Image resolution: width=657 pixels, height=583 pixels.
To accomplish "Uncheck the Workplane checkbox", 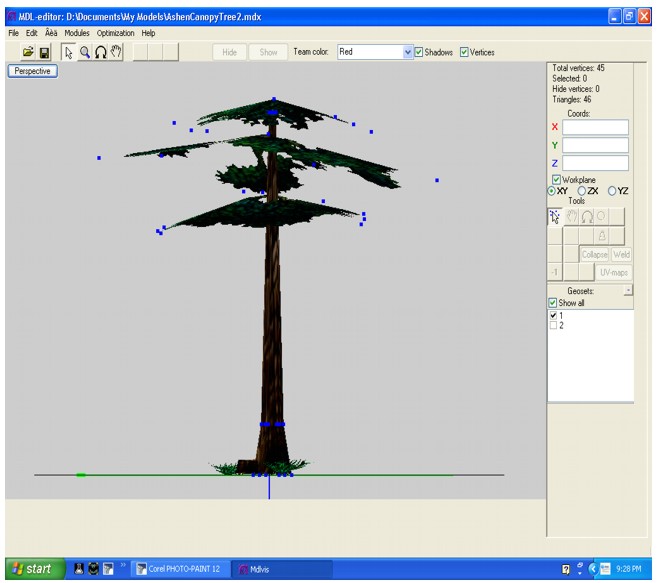I will tap(557, 180).
